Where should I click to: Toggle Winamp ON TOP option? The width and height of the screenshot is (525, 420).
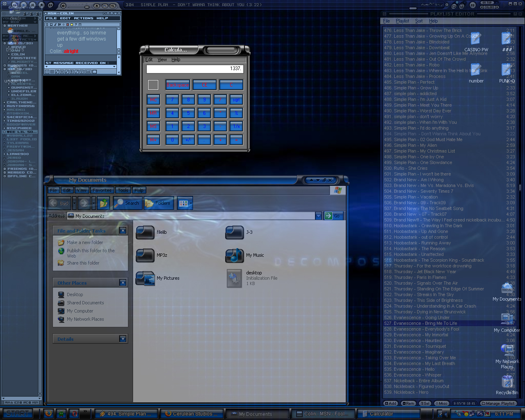tap(487, 3)
